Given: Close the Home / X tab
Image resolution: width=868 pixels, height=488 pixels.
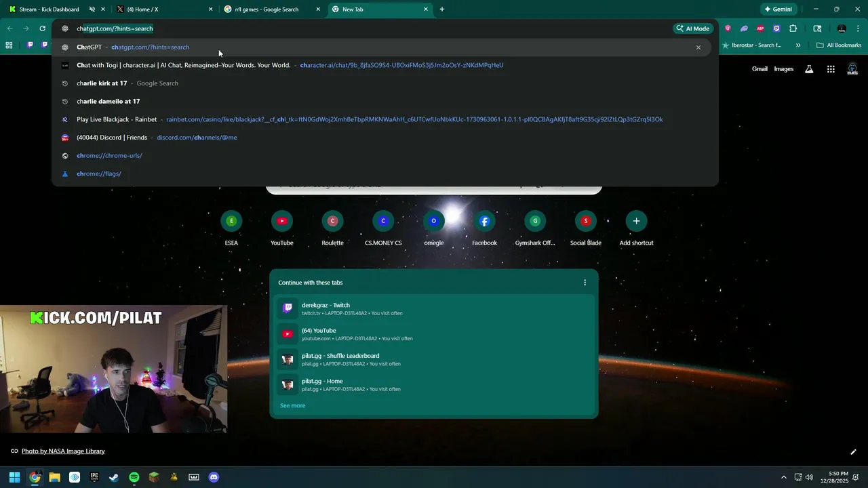Looking at the screenshot, I should [210, 9].
